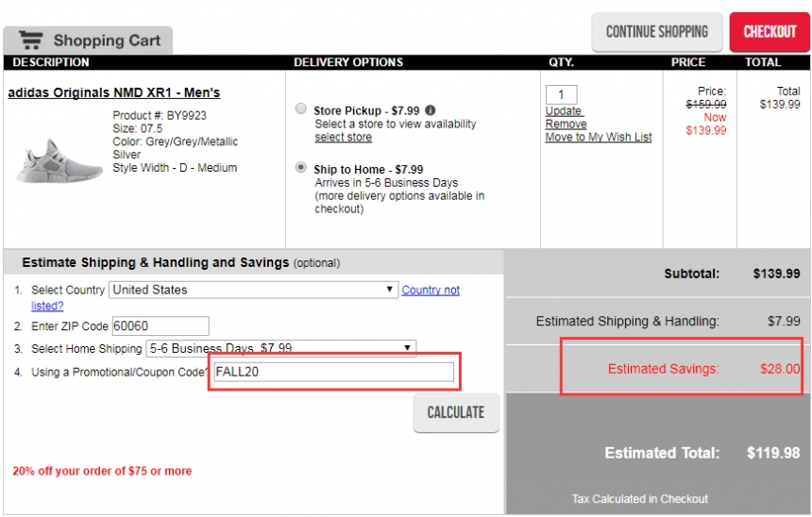Click the Subtotal $139.99 value
This screenshot has height=517, width=812.
coord(776,274)
